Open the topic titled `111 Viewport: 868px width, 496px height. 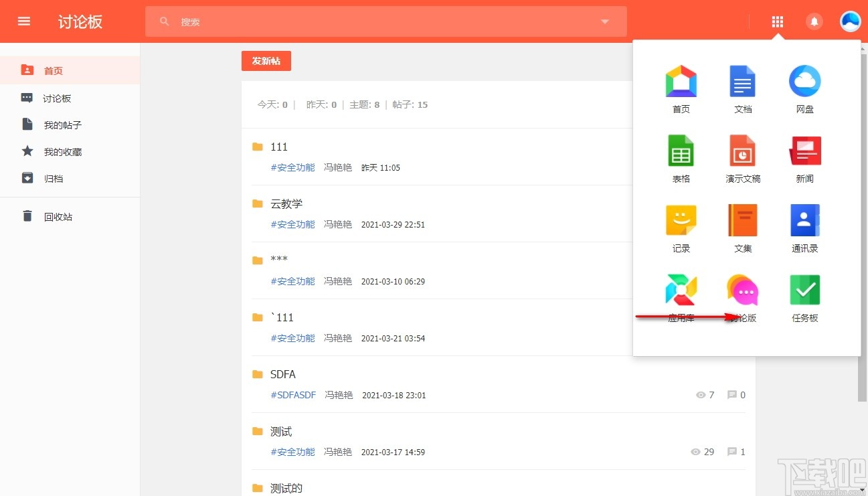coord(282,317)
